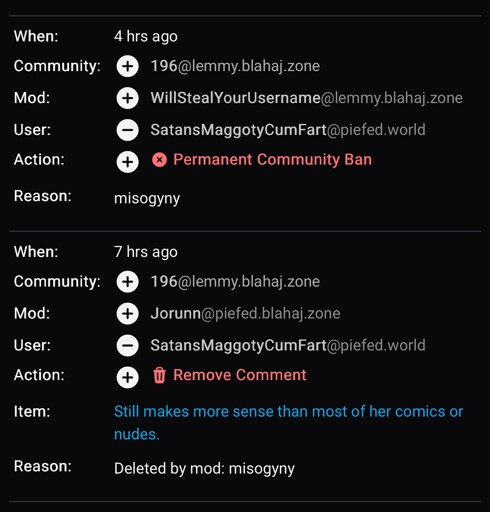Click red X icon of Permanent Community Ban
490x512 pixels.
point(159,160)
